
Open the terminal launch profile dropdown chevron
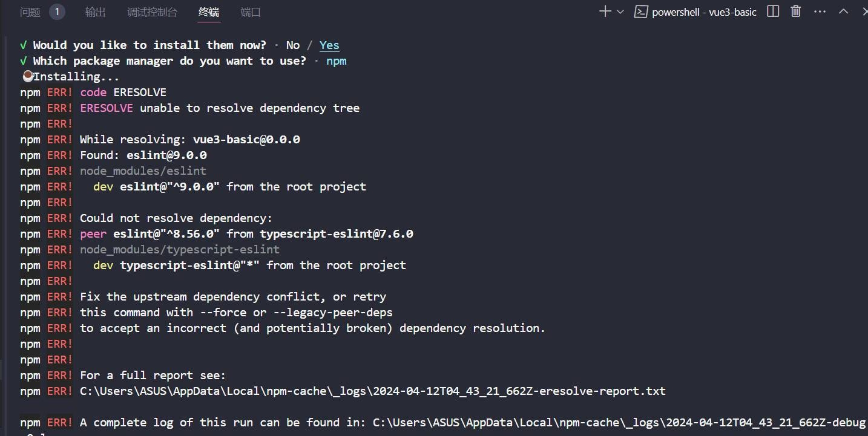620,11
